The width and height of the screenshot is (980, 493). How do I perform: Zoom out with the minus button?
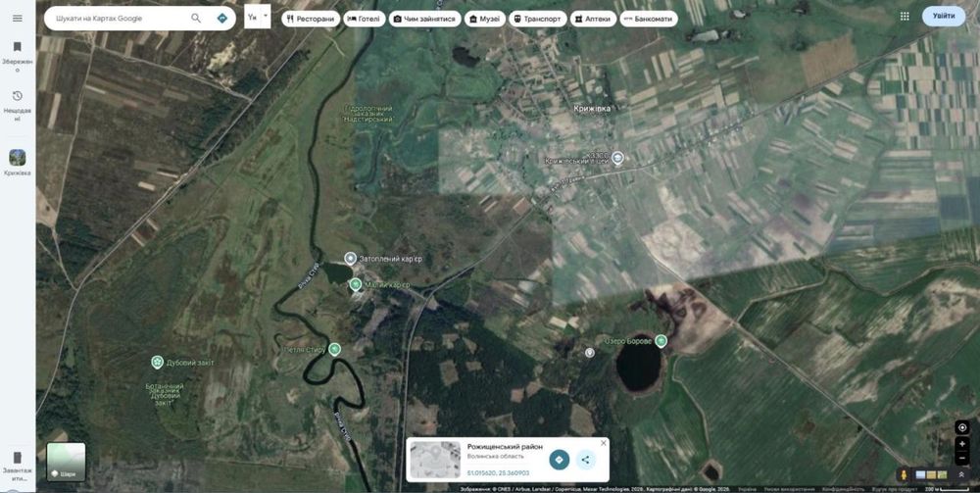[x=962, y=458]
